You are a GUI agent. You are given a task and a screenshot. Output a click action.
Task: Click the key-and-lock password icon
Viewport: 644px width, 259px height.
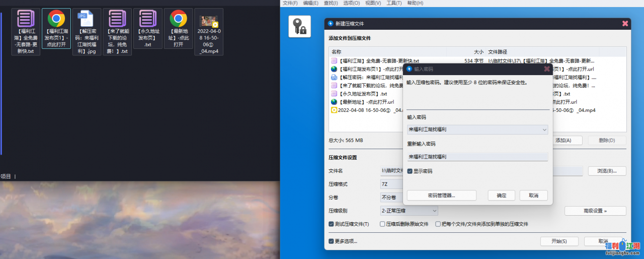tap(299, 26)
